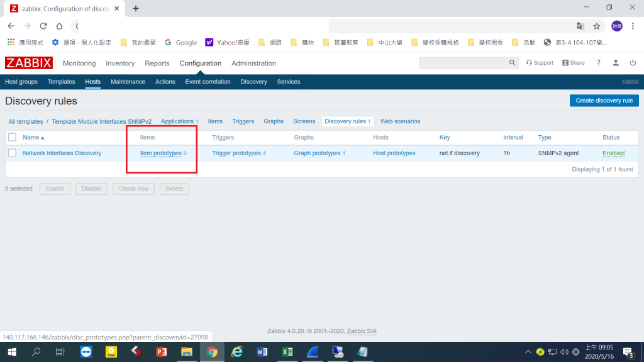Open the Web scenarios link
Viewport: 644px width, 362px height.
click(x=400, y=121)
